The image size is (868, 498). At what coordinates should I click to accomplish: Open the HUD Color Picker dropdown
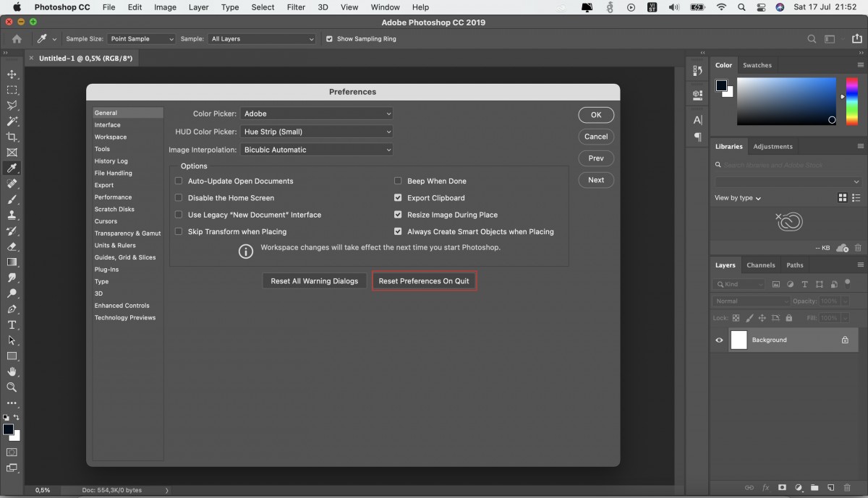click(x=317, y=132)
